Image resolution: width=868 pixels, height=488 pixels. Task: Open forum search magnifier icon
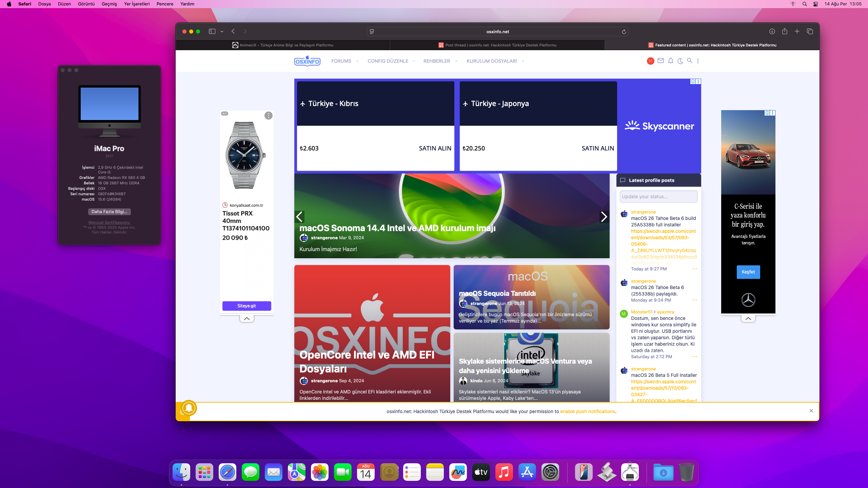690,61
